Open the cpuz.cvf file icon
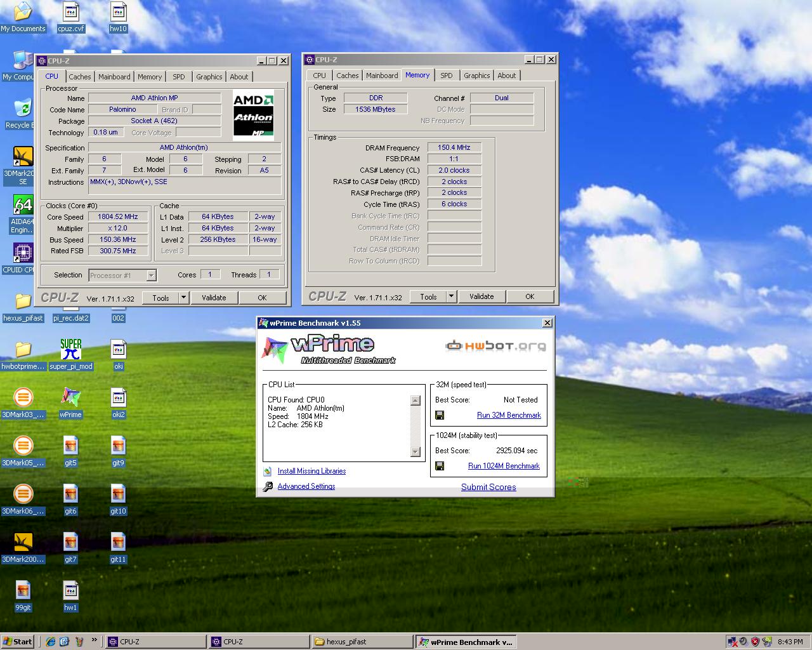 [x=70, y=17]
